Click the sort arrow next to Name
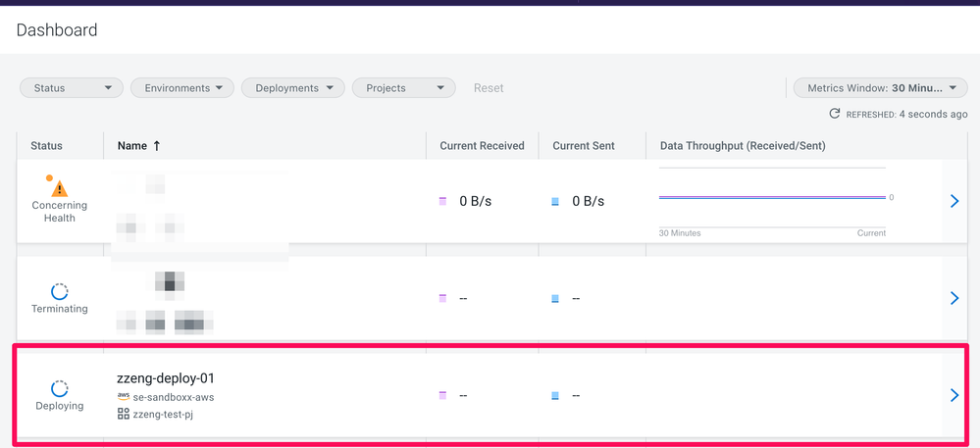Image resolution: width=980 pixels, height=448 pixels. (x=156, y=146)
